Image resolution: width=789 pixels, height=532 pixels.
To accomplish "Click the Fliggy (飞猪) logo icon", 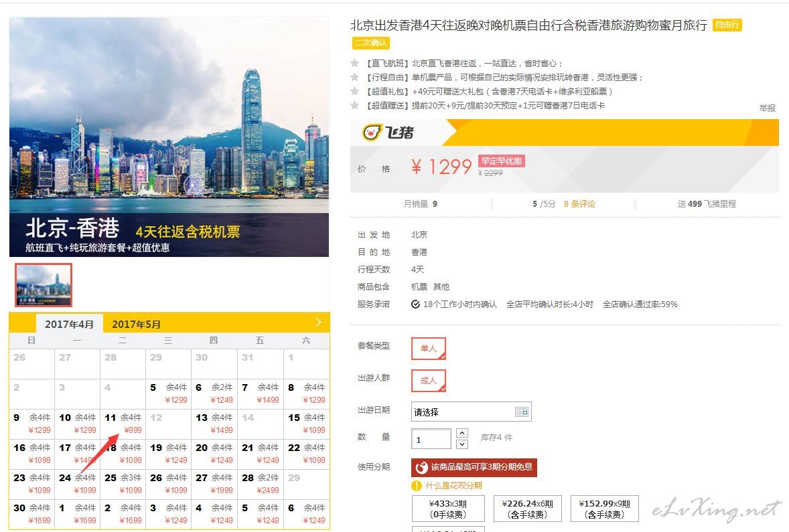I will click(x=372, y=132).
